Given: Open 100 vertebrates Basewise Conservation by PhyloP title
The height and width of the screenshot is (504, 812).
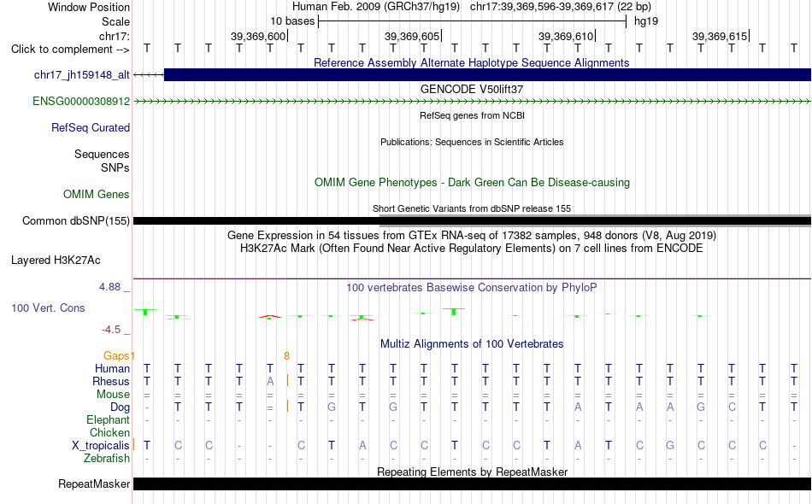Looking at the screenshot, I should point(472,287).
